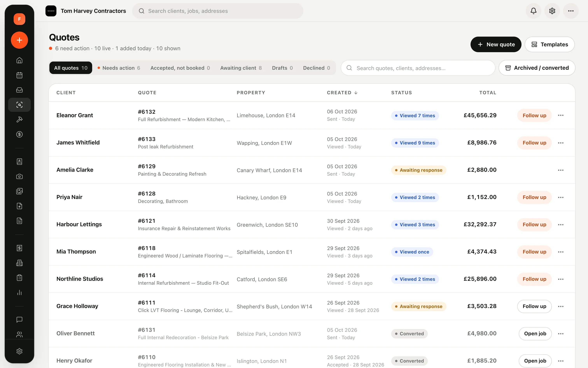Open the file upload icon in sidebar
This screenshot has height=368, width=588.
point(19,206)
